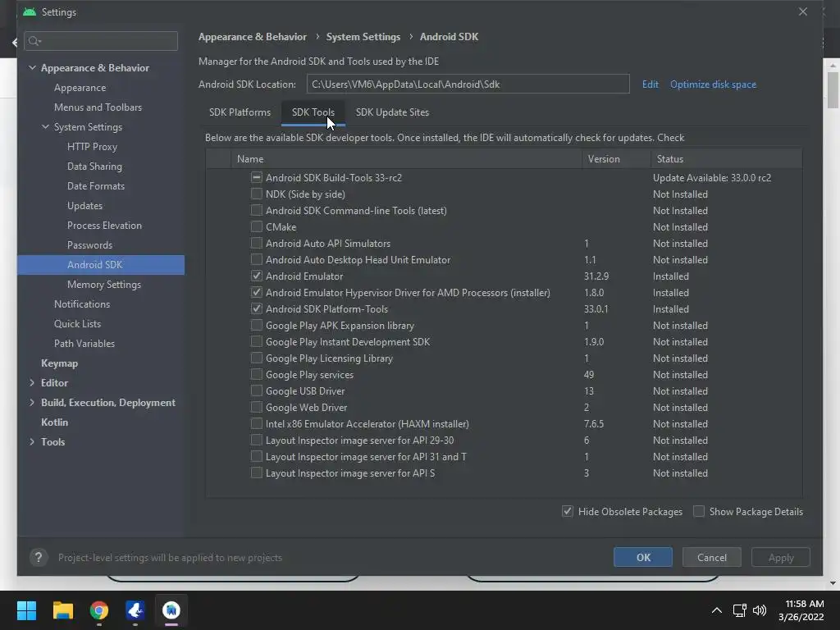Open Appearance settings page
Screen dimensions: 840x630
coord(80,87)
